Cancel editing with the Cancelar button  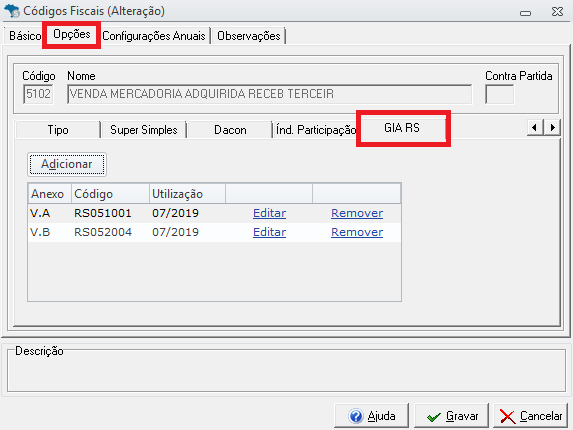(x=531, y=416)
